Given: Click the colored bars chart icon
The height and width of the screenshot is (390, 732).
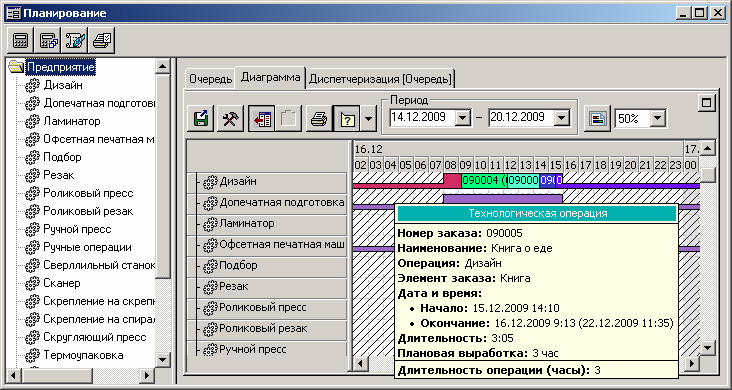Looking at the screenshot, I should [x=598, y=119].
